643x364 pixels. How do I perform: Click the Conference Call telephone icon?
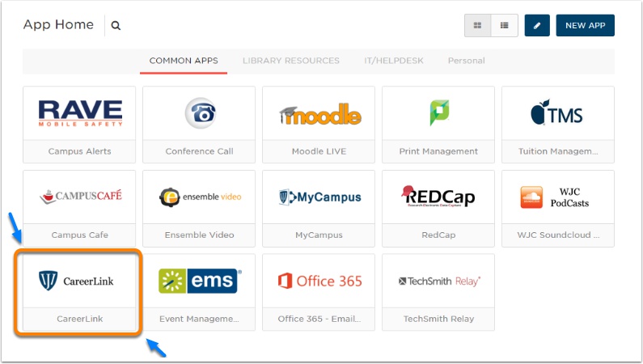coord(201,113)
